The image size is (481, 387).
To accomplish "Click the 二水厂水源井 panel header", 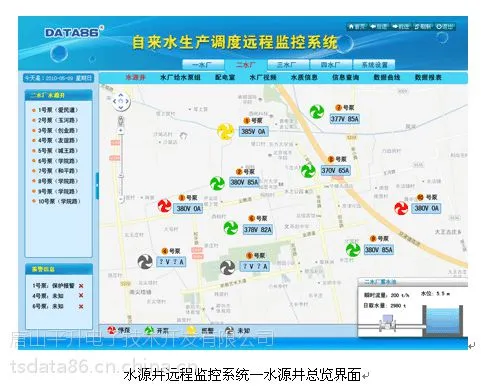I will coord(58,95).
